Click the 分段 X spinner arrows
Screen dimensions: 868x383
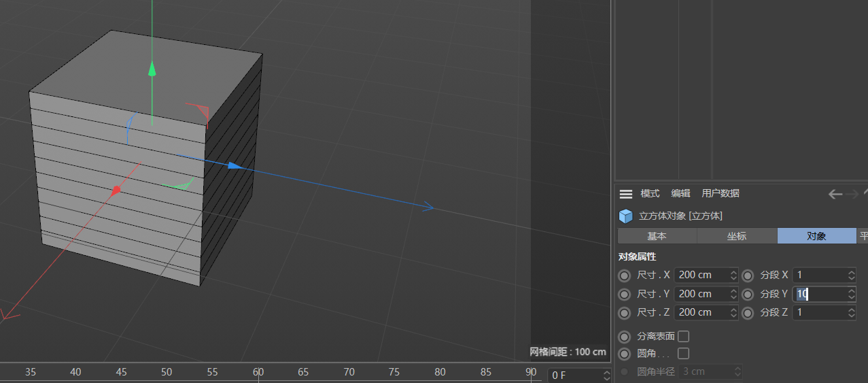point(851,276)
